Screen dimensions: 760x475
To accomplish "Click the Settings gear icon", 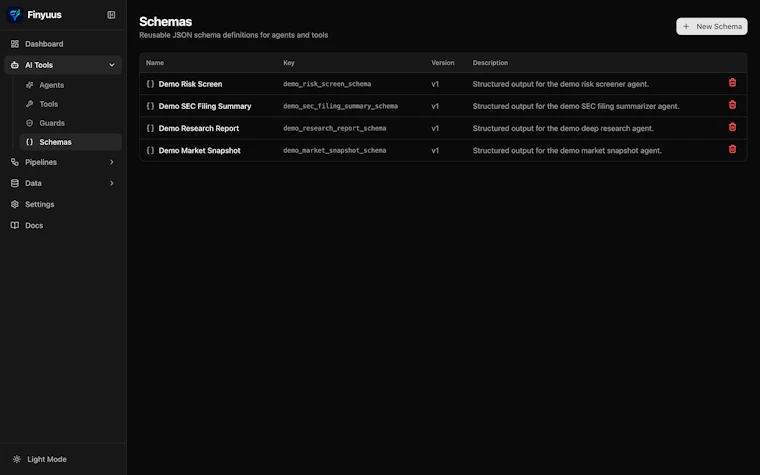I will point(15,205).
